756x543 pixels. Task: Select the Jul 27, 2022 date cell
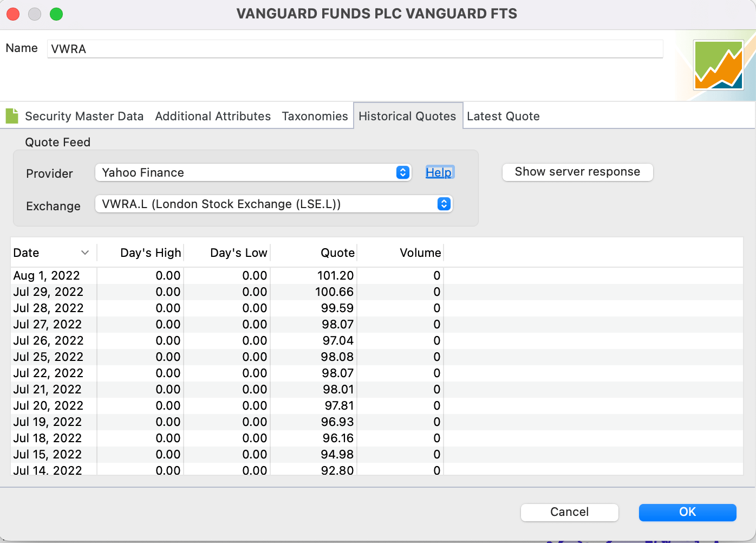point(47,324)
